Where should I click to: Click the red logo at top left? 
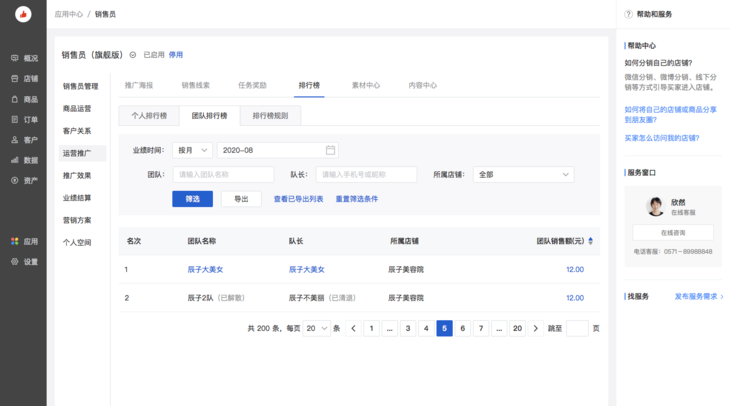click(x=23, y=14)
